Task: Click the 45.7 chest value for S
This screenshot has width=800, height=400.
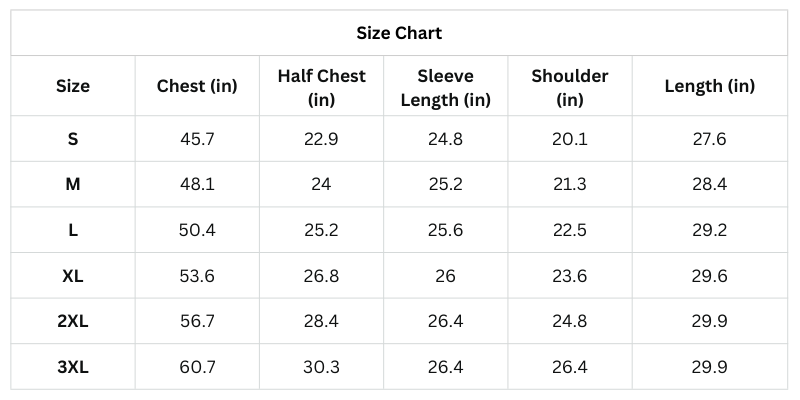Action: [197, 139]
